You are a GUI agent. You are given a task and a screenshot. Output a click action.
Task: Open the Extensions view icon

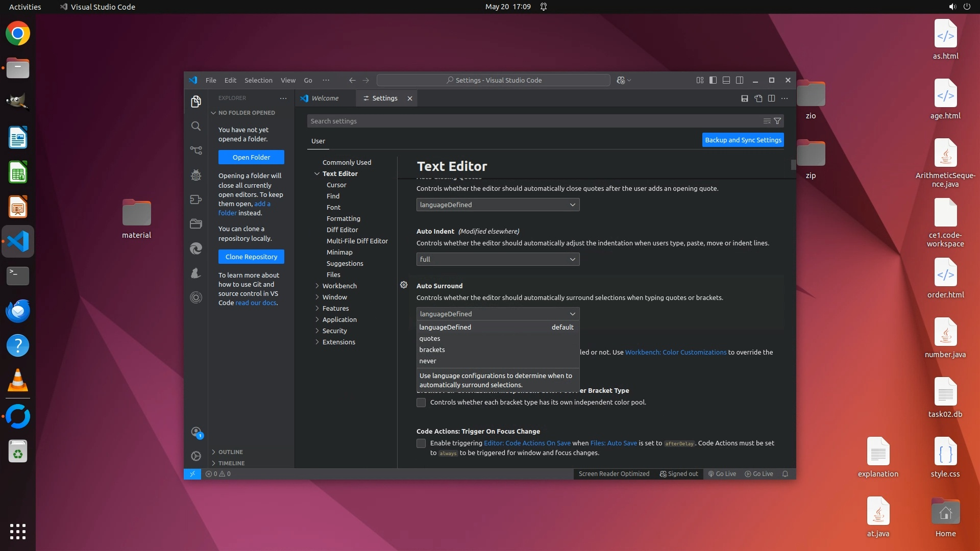[196, 199]
